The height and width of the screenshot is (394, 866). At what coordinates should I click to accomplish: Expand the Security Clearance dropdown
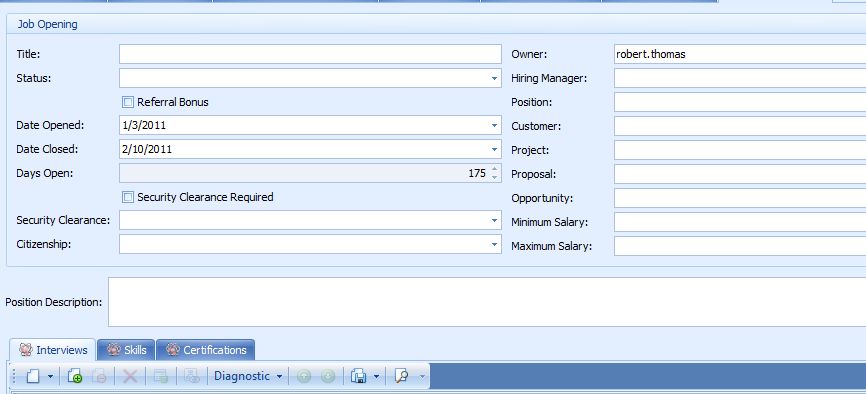tap(494, 220)
